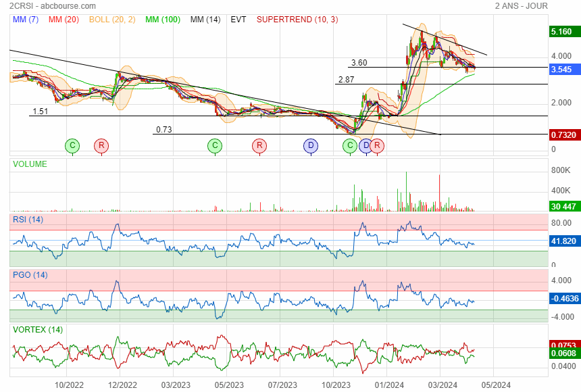
Task: Click the 10/2023 date axis label
Action: coord(336,385)
